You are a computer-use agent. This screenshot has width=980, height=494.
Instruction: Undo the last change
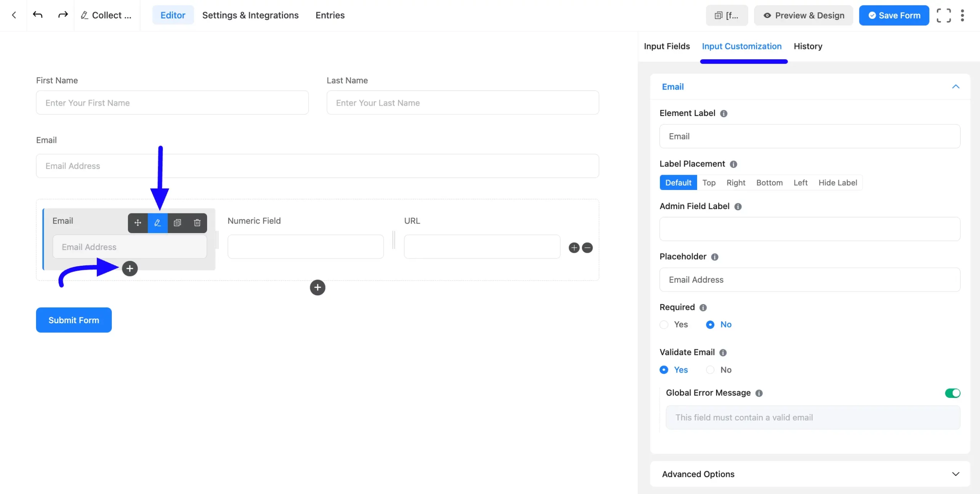(x=38, y=15)
